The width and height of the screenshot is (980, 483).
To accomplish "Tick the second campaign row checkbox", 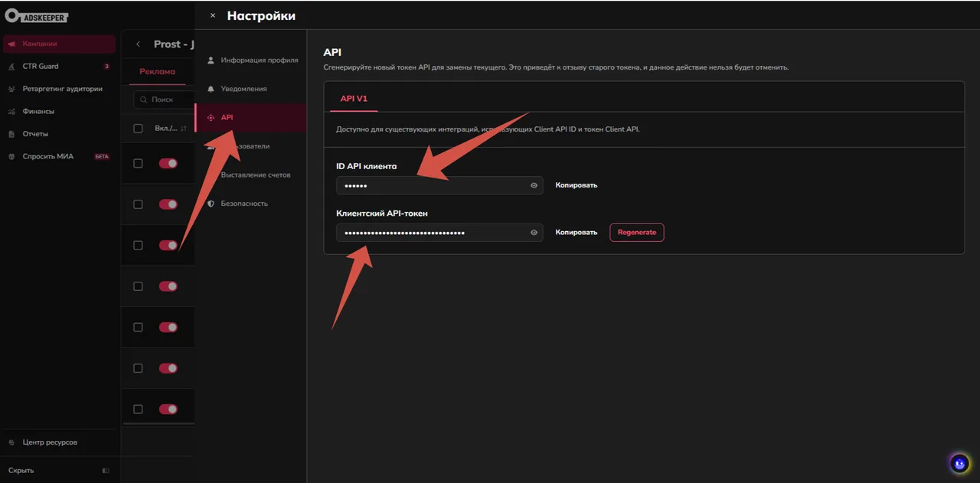I will click(x=138, y=204).
